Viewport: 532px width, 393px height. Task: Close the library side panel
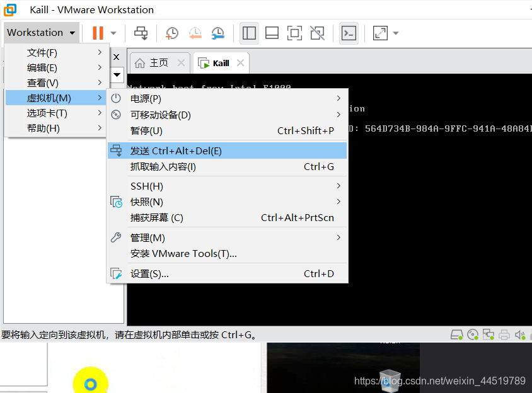pyautogui.click(x=117, y=57)
